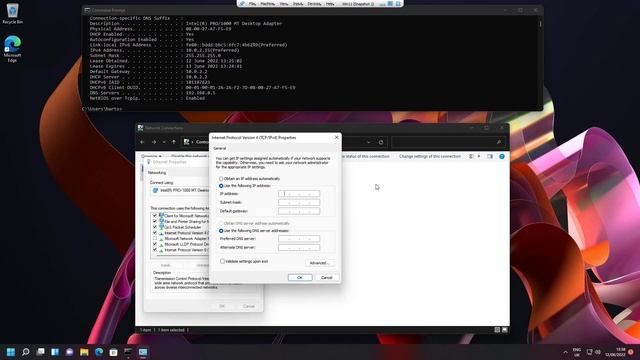
Task: Open Microsoft Store from taskbar
Action: [x=113, y=352]
